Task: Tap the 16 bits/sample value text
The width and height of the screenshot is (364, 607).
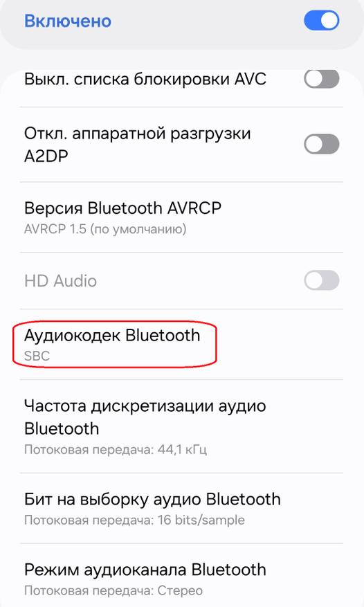Action: coord(201,520)
